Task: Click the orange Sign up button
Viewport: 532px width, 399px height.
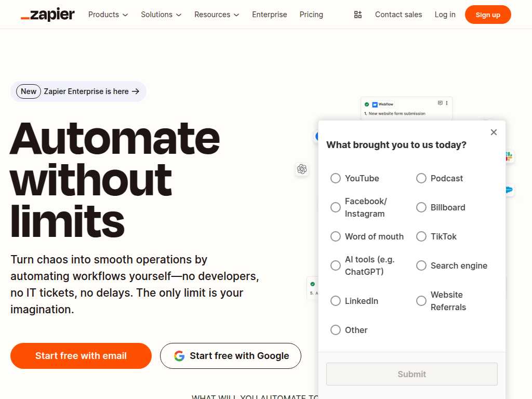Action: coord(487,15)
